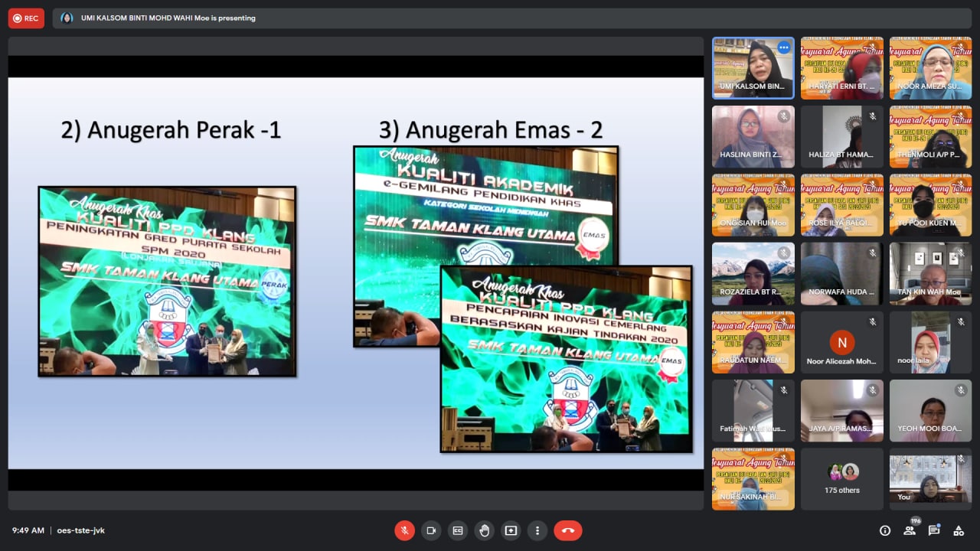980x551 pixels.
Task: Select NOOR AMEZA SU... participant tile
Action: click(931, 68)
